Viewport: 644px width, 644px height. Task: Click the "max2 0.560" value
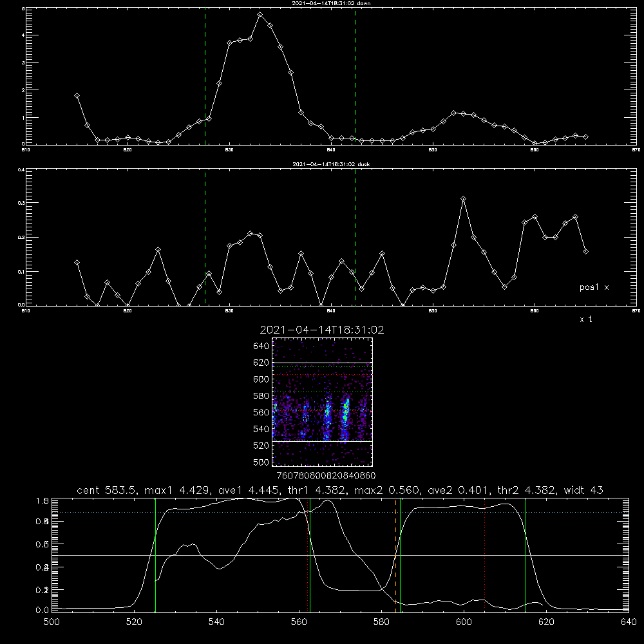pos(386,490)
